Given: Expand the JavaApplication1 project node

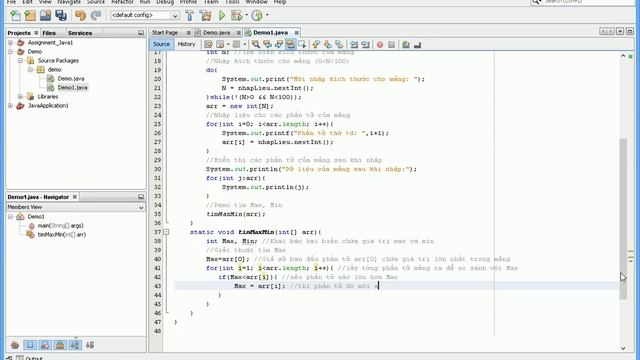Looking at the screenshot, I should (11, 105).
